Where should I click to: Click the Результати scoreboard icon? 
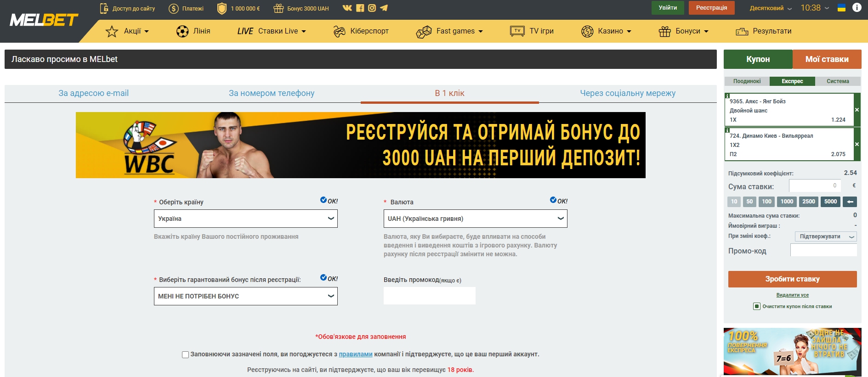point(742,31)
